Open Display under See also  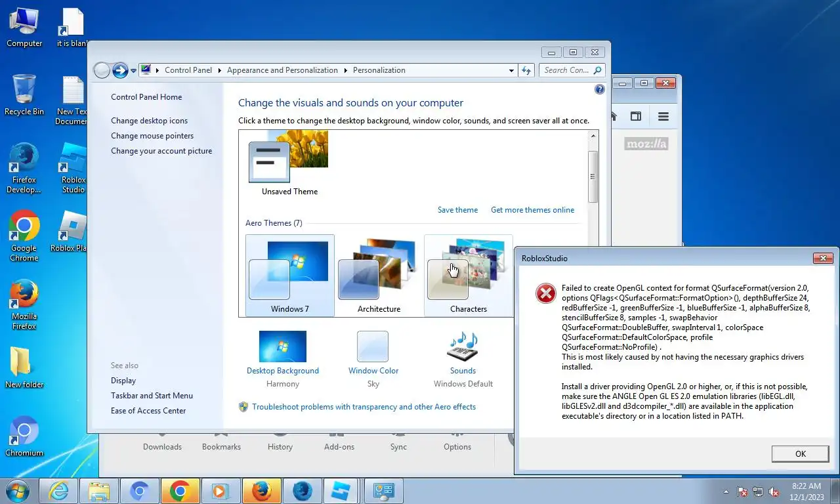point(123,381)
